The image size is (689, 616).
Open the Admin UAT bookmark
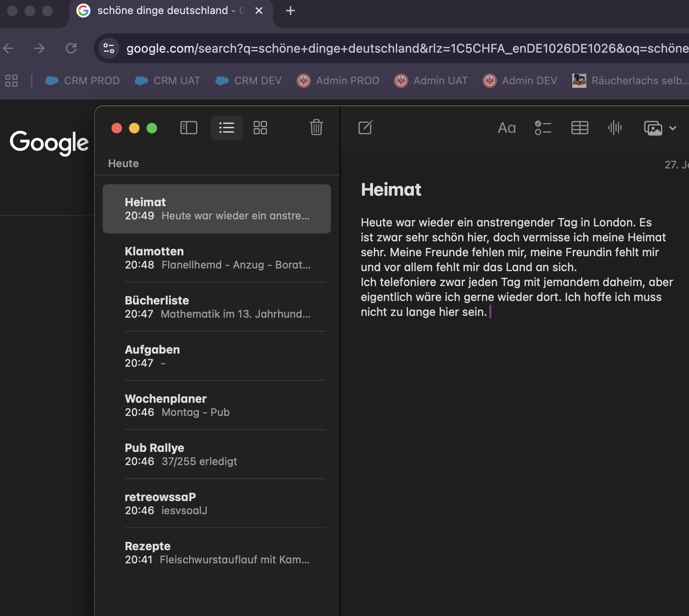click(x=431, y=81)
